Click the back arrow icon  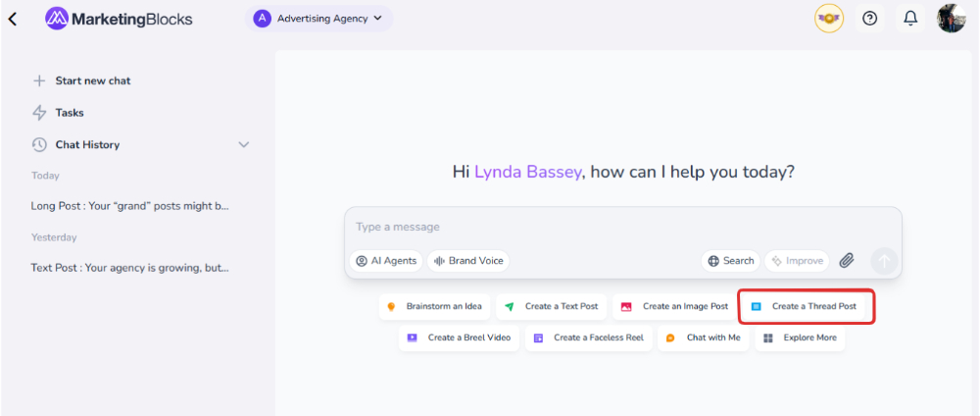13,19
